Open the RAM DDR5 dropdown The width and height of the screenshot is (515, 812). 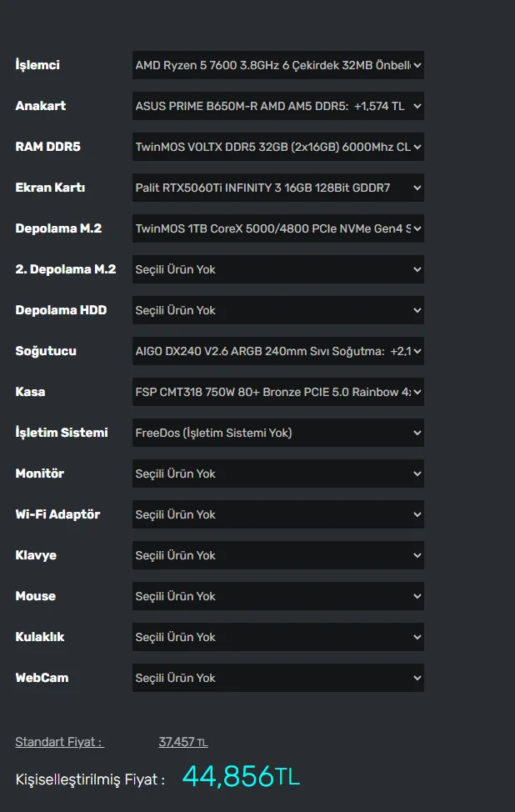pyautogui.click(x=277, y=147)
